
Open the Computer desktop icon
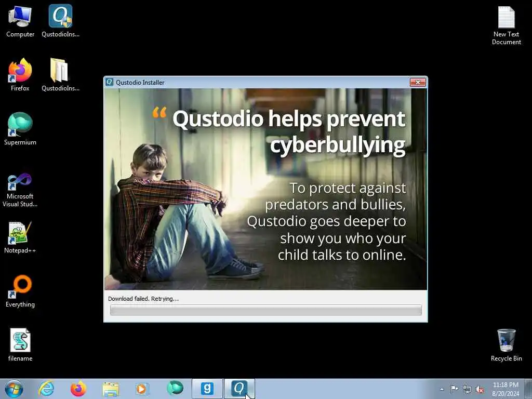(20, 21)
